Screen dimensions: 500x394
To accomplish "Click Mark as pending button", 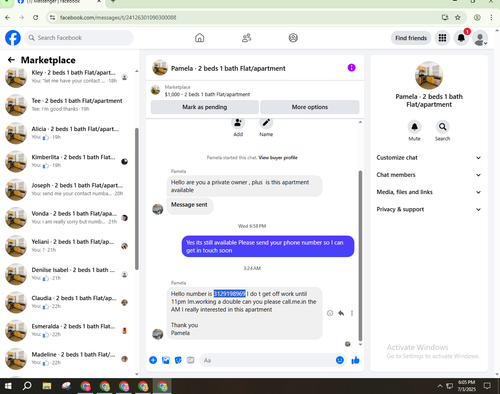I will point(205,107).
